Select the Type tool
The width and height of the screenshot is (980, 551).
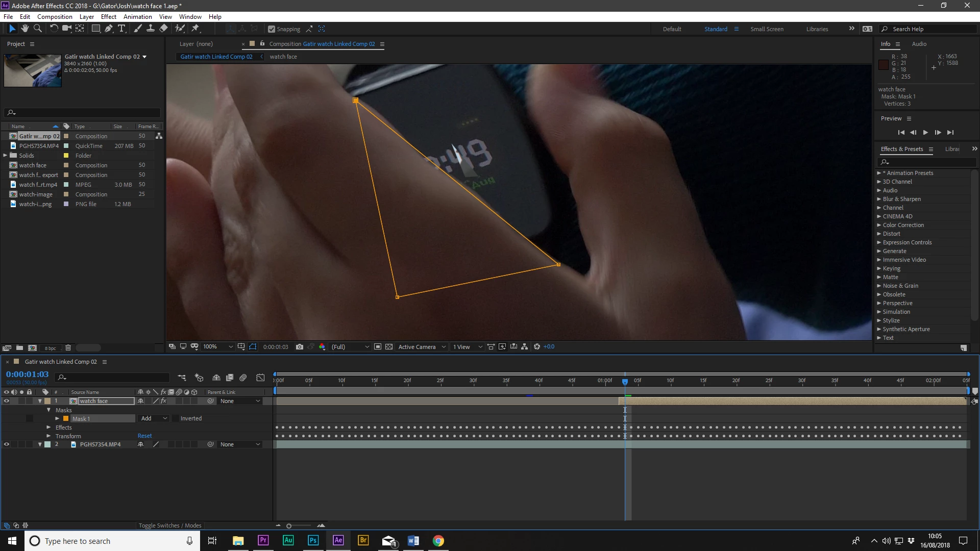click(121, 29)
